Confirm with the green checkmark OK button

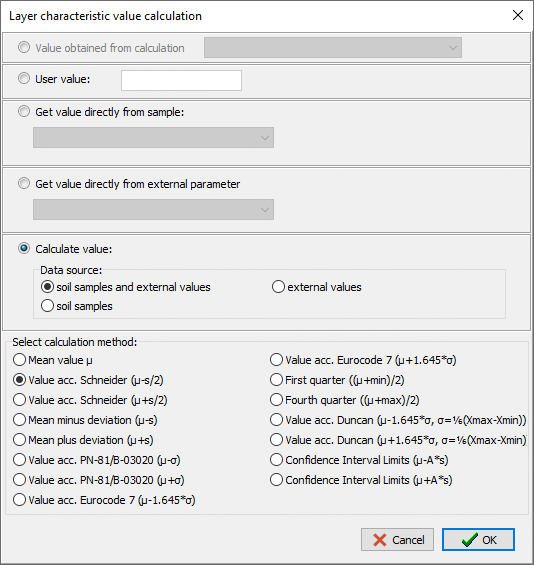(x=479, y=540)
